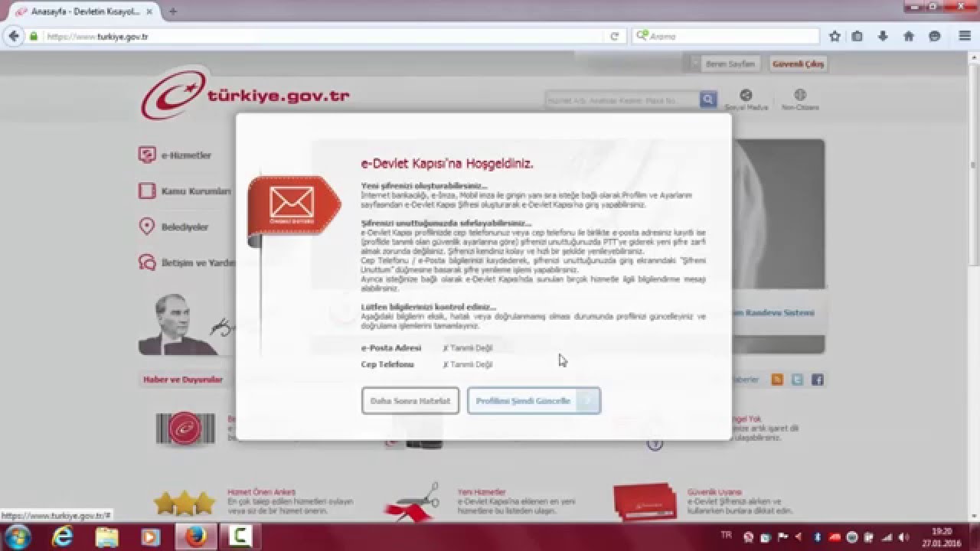Click the blue site search magnifier button

tap(708, 99)
